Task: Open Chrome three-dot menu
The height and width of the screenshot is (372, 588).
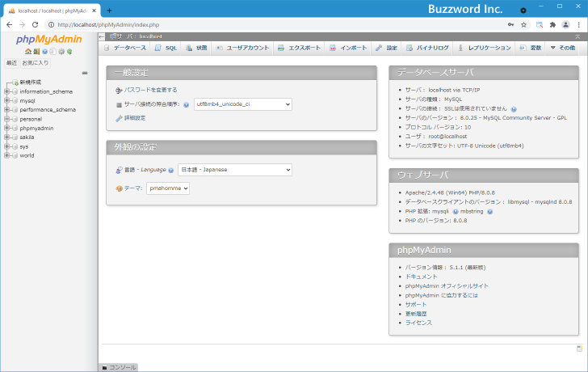Action: point(579,25)
